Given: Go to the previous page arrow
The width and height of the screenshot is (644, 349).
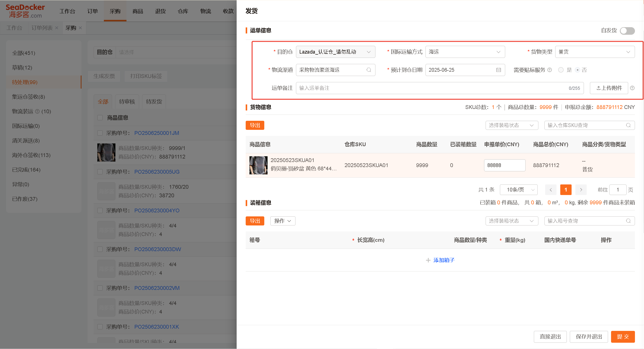Looking at the screenshot, I should click(551, 190).
